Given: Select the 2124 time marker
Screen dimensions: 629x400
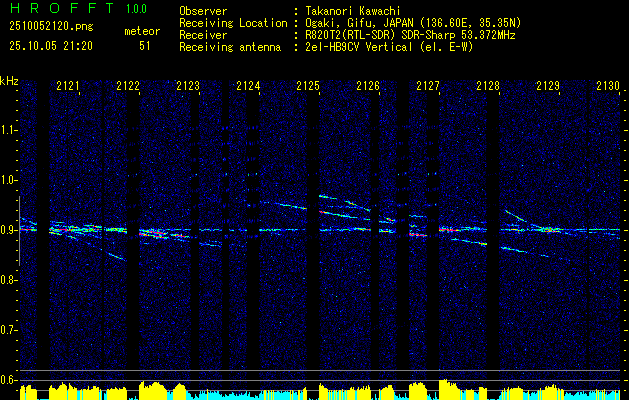Looking at the screenshot, I should pos(248,85).
